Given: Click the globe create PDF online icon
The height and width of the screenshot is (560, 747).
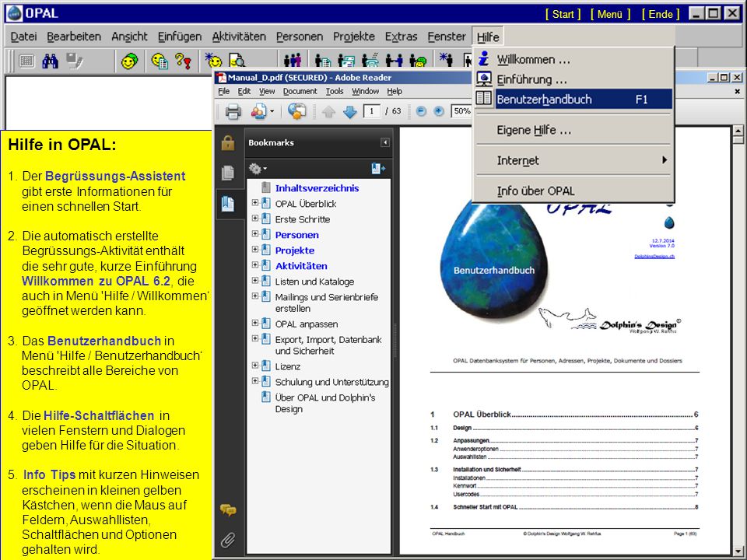Looking at the screenshot, I should pos(296,111).
